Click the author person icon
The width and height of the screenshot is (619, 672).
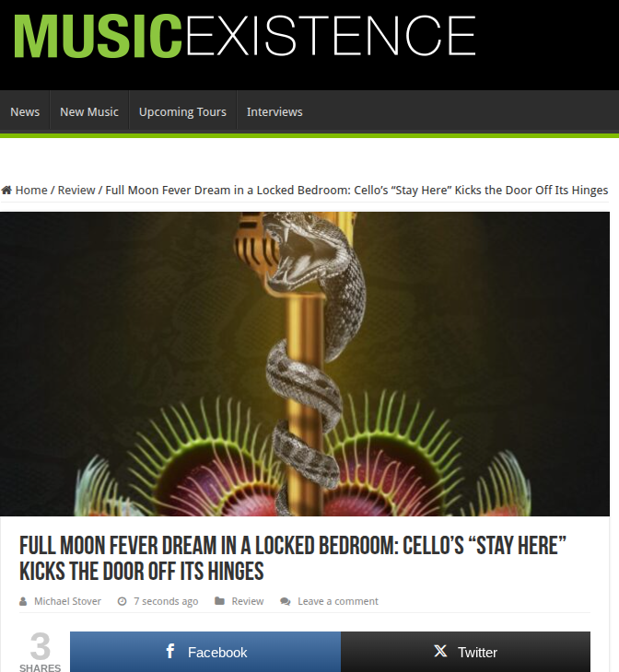23,602
